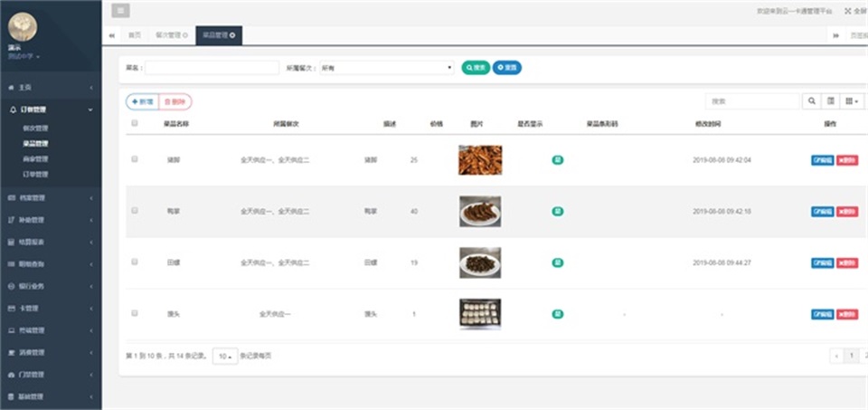
Task: Click the 银行业务 globe icon
Action: click(x=12, y=286)
